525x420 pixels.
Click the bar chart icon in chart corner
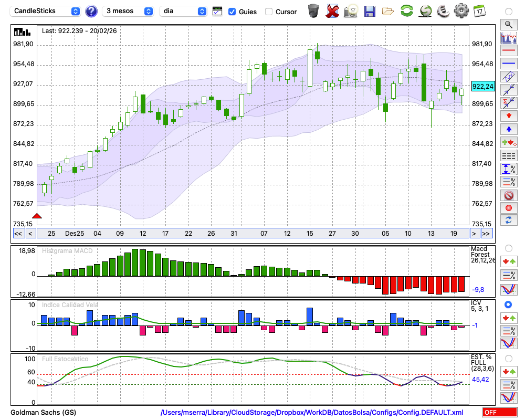23,32
